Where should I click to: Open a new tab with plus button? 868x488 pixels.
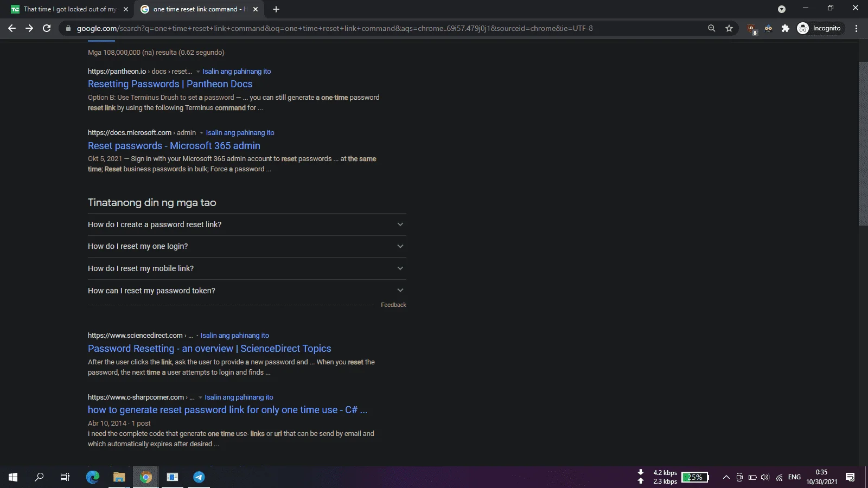(x=276, y=9)
